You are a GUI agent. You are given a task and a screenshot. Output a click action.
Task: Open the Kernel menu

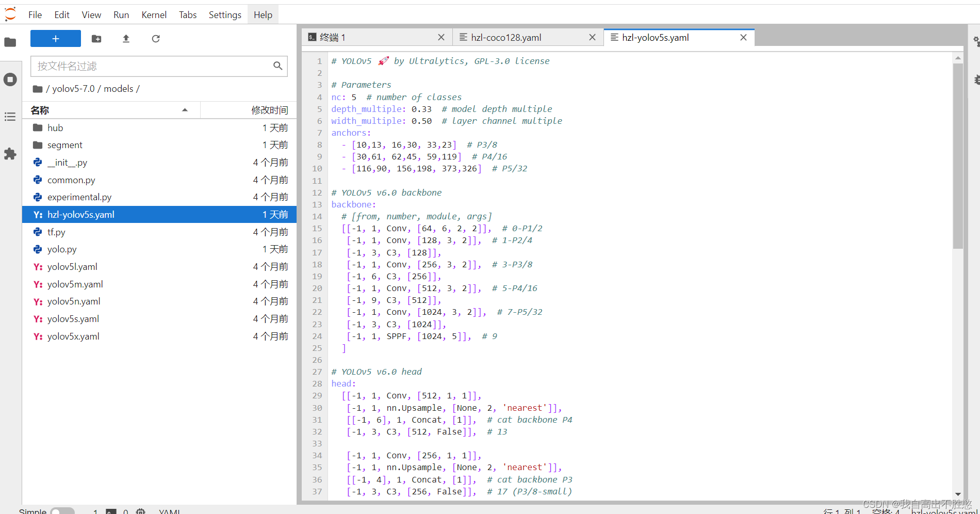click(154, 15)
